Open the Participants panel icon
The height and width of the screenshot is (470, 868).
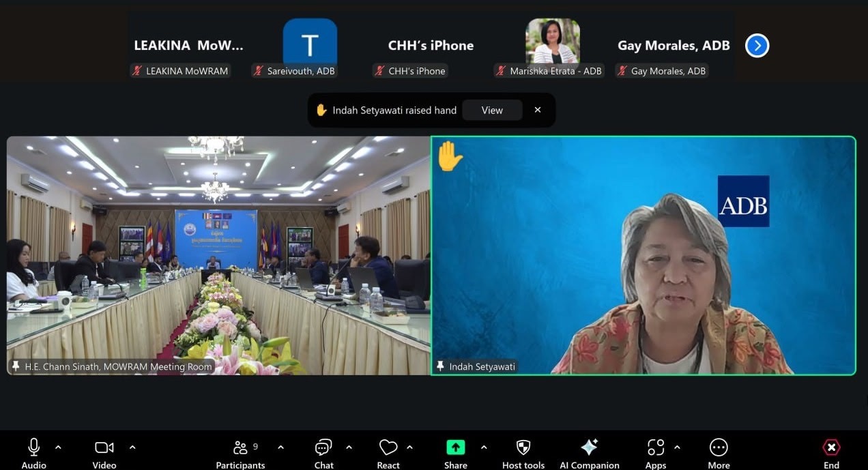(x=240, y=447)
